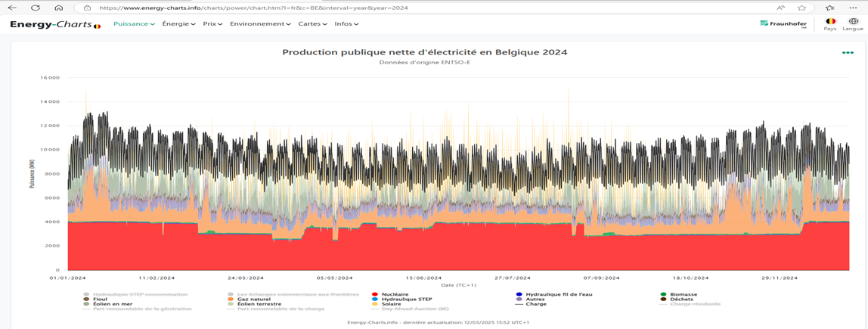
Task: Open the Environnement dropdown menu
Action: [260, 24]
